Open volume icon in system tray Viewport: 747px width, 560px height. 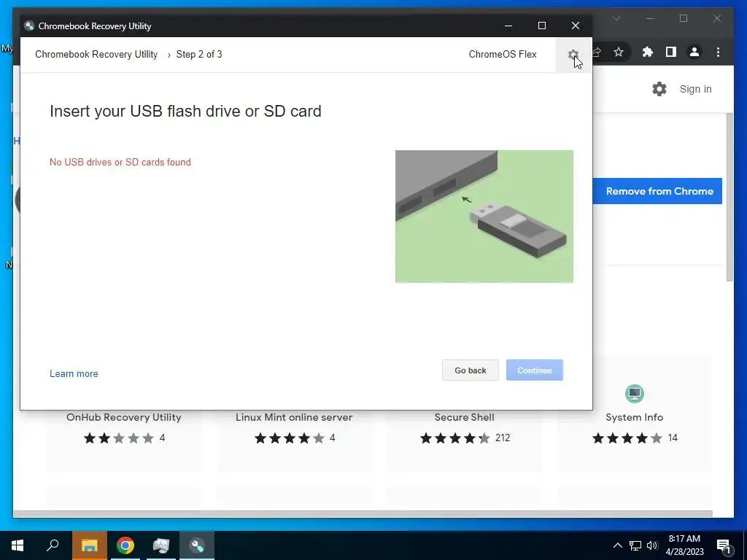click(652, 545)
